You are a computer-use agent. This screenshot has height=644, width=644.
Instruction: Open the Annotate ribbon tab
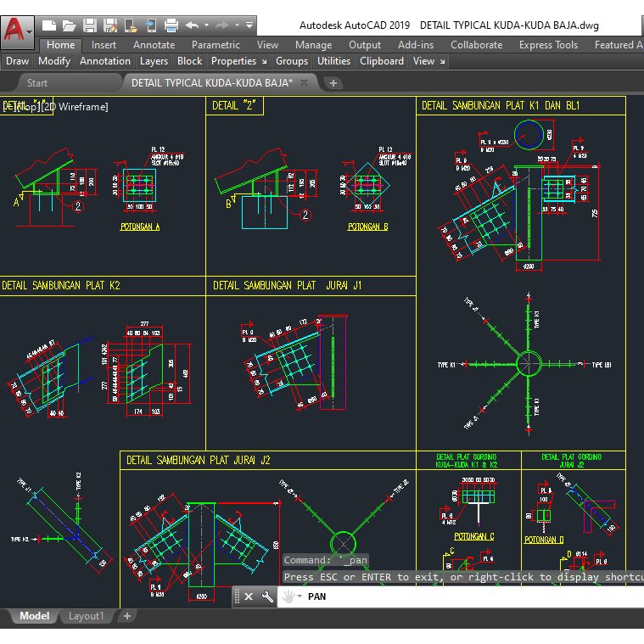click(154, 45)
